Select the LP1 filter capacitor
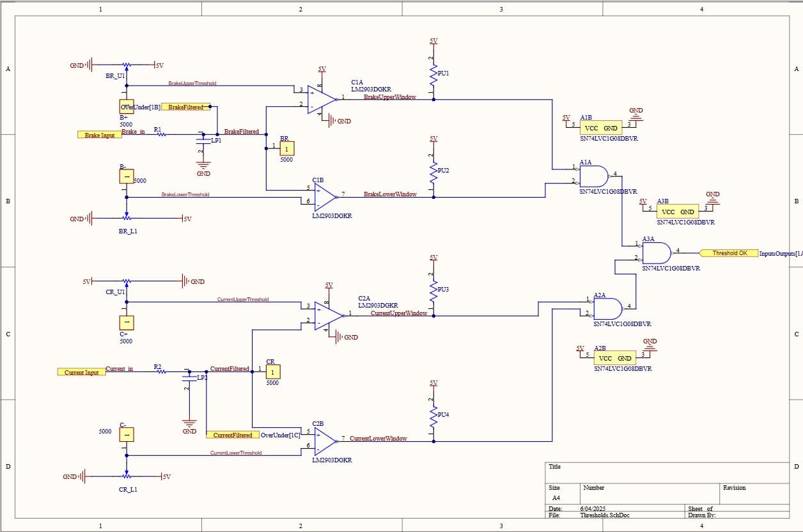The image size is (803, 532). tap(203, 140)
